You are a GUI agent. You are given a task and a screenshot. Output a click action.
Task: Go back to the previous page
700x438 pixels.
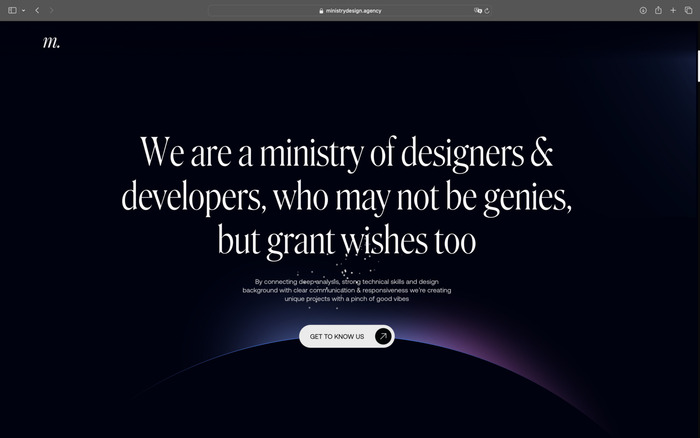click(37, 10)
